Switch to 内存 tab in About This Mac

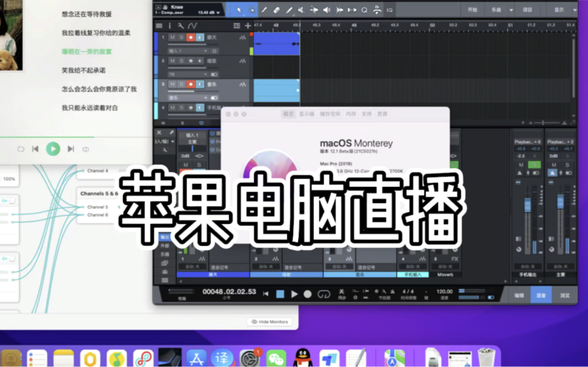coord(351,114)
